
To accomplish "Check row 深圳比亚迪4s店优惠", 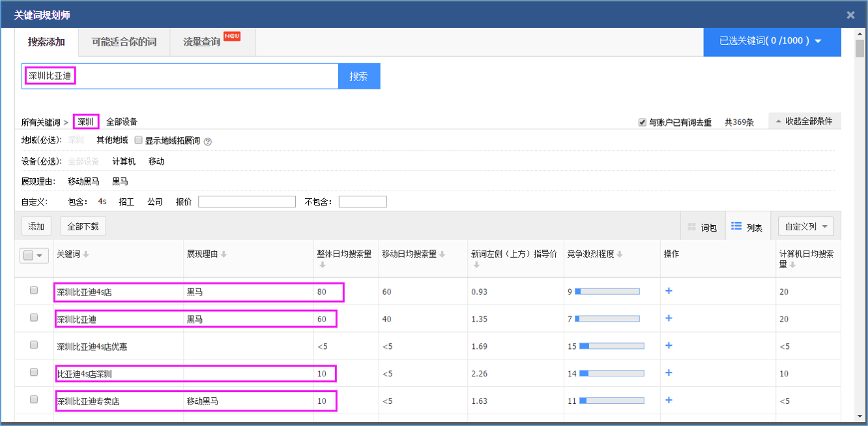I will click(x=34, y=346).
